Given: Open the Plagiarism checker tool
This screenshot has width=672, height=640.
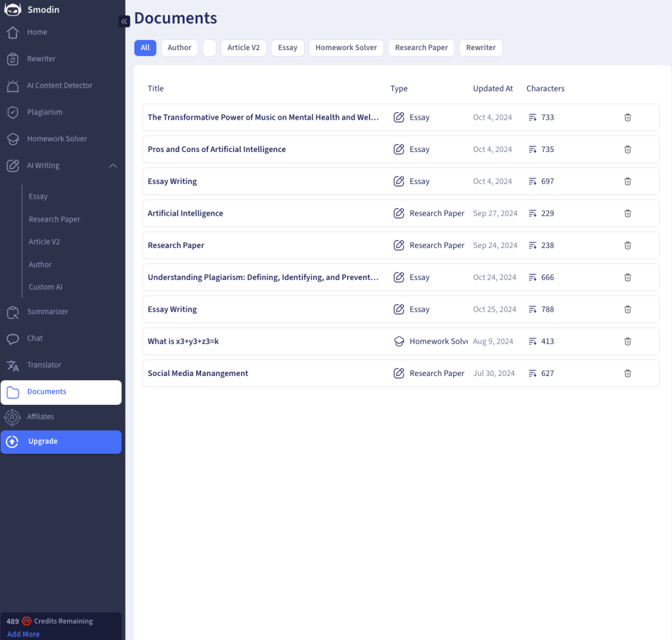Looking at the screenshot, I should click(45, 112).
